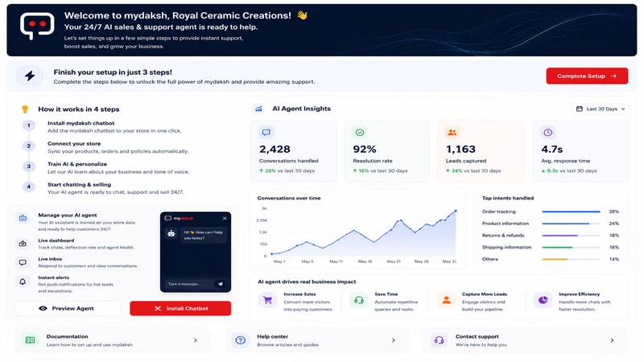
Task: Click the Live inbox message icon
Action: pos(23,262)
